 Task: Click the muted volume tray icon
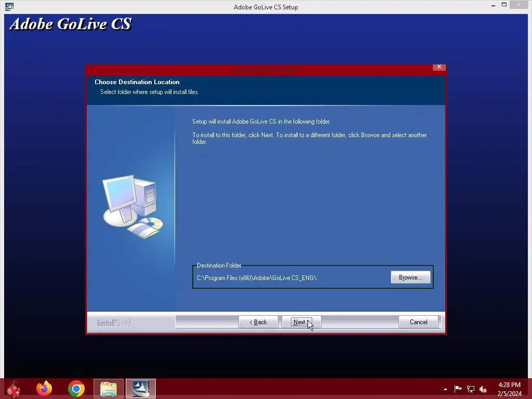pos(483,389)
